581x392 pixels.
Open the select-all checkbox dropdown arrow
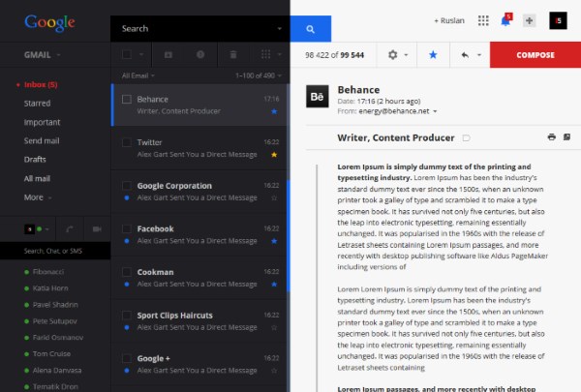click(x=141, y=55)
